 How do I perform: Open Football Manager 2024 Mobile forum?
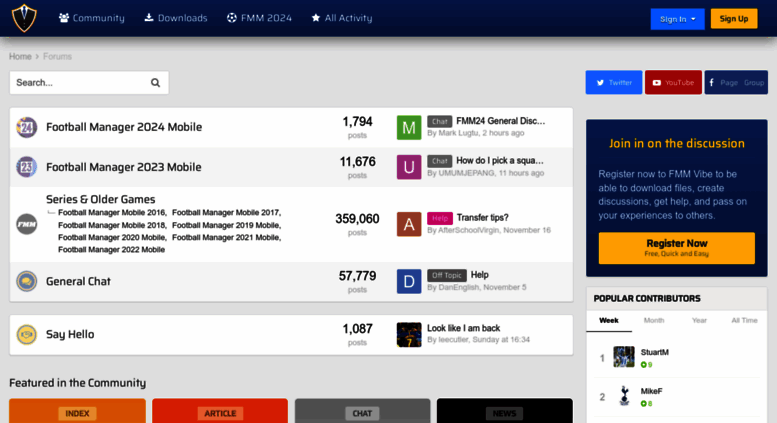pyautogui.click(x=124, y=127)
